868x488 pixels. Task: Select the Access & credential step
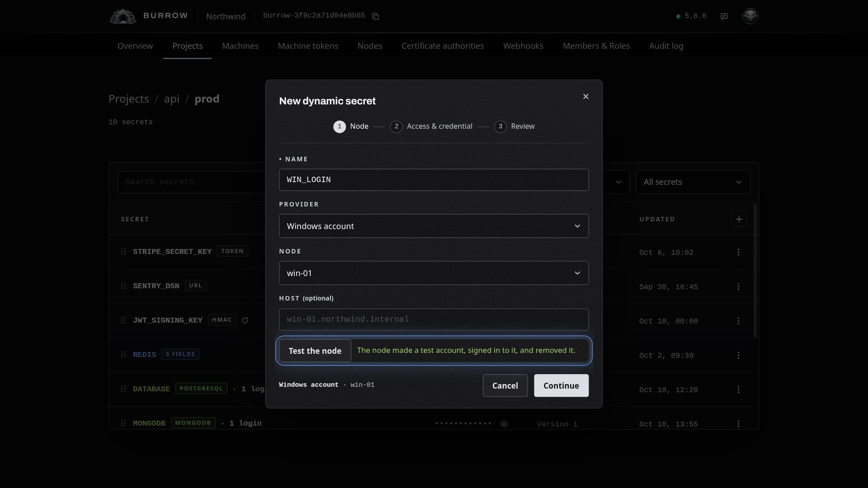[x=431, y=127]
